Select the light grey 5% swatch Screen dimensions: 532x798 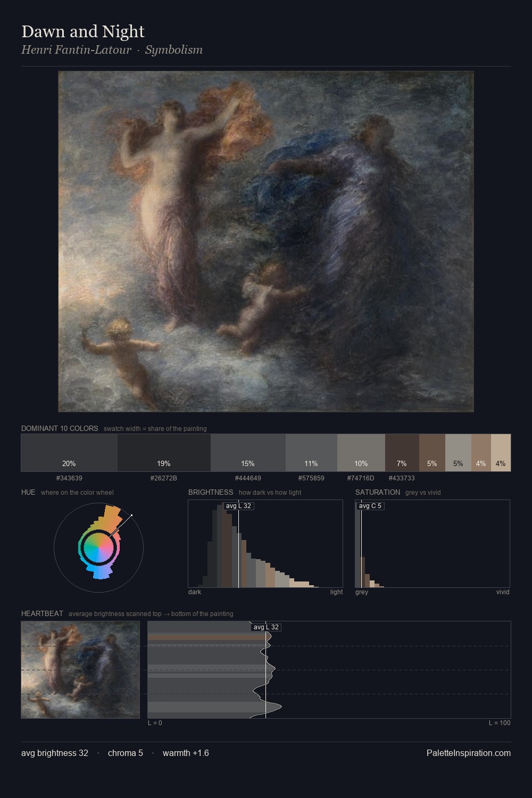coord(458,453)
